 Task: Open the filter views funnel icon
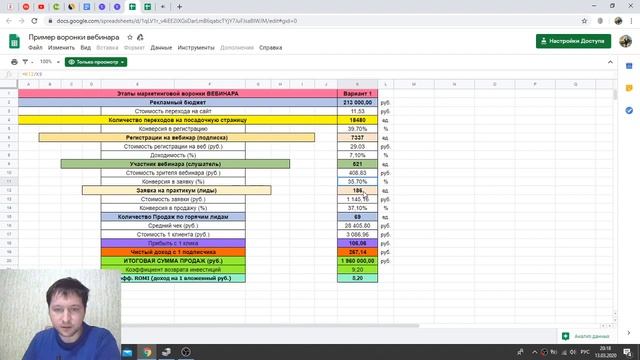25,62
